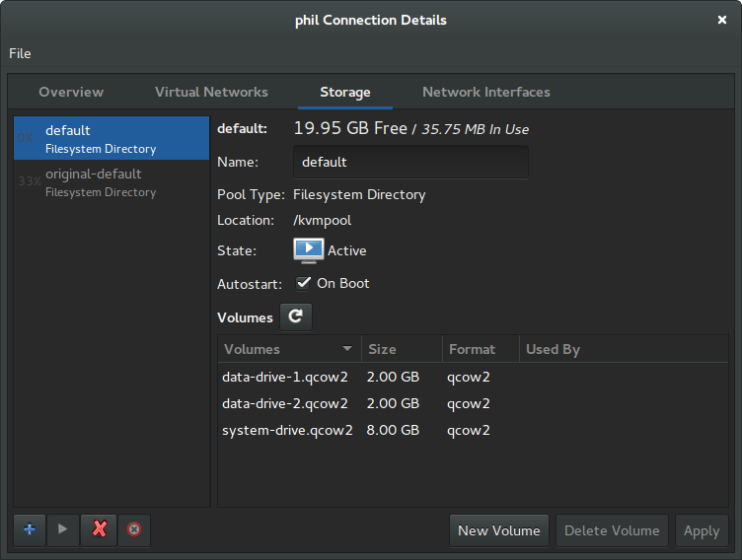Viewport: 742px width, 560px height.
Task: Click the New Volume button
Action: (498, 530)
